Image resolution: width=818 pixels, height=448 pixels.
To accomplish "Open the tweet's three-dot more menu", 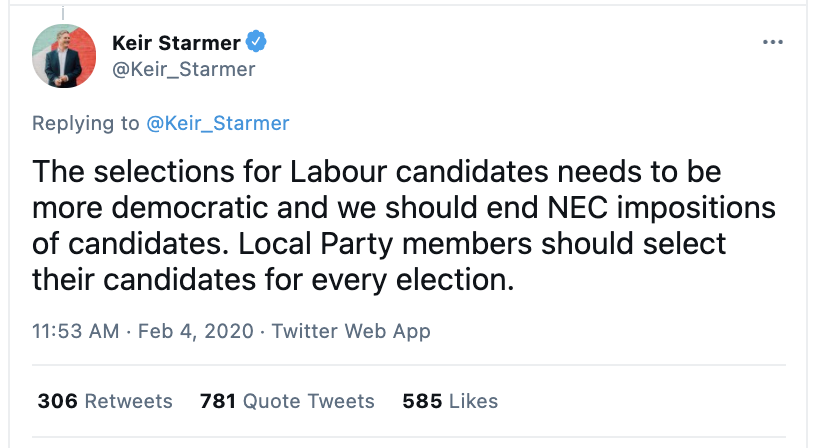I will 773,43.
